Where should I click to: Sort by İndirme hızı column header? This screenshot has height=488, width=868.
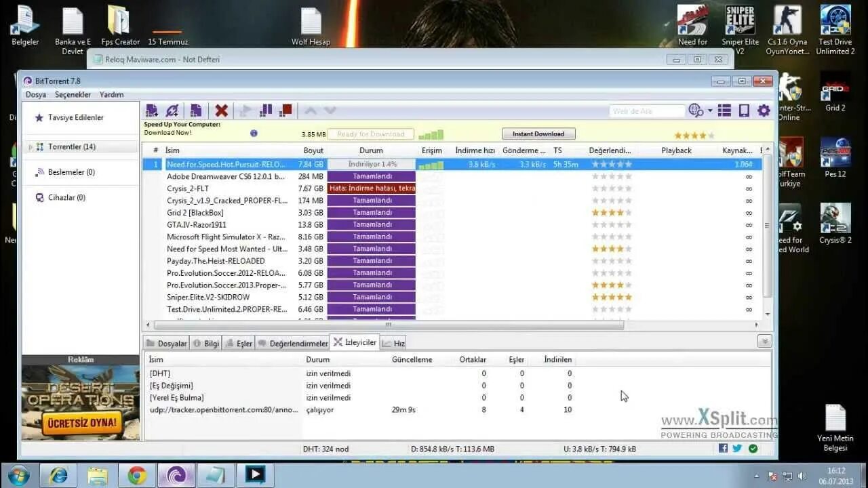(475, 150)
